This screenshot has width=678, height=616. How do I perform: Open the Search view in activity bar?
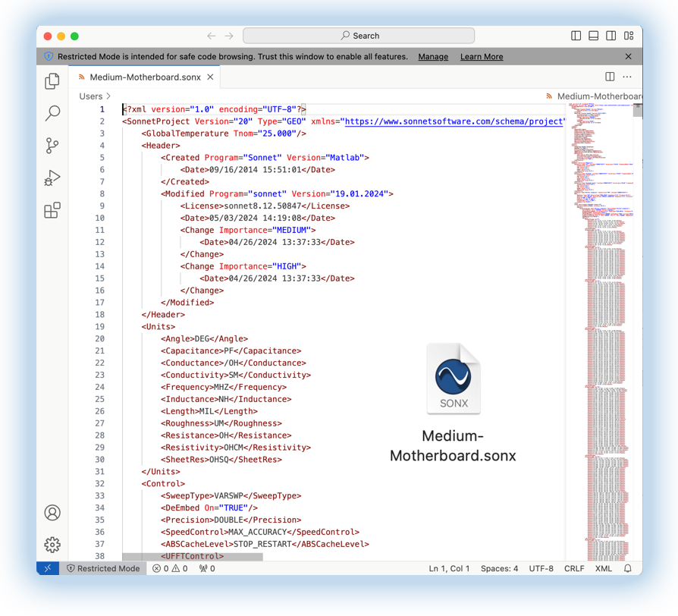pos(52,113)
